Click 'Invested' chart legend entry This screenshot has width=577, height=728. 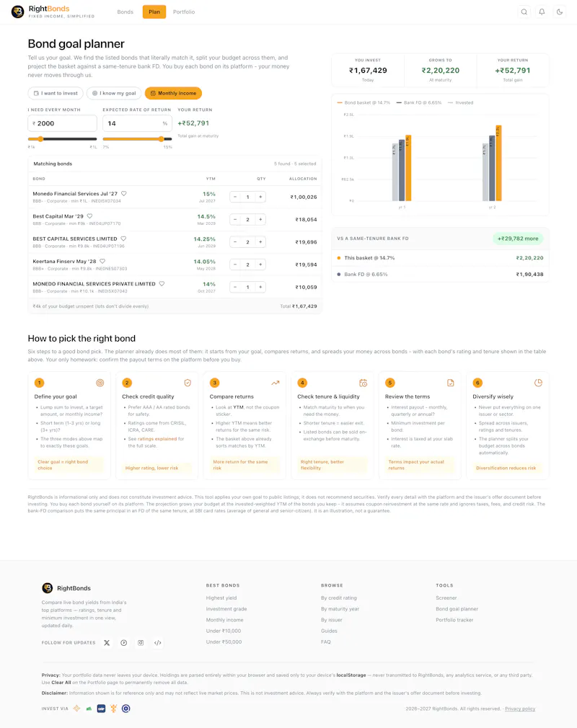[x=460, y=102]
